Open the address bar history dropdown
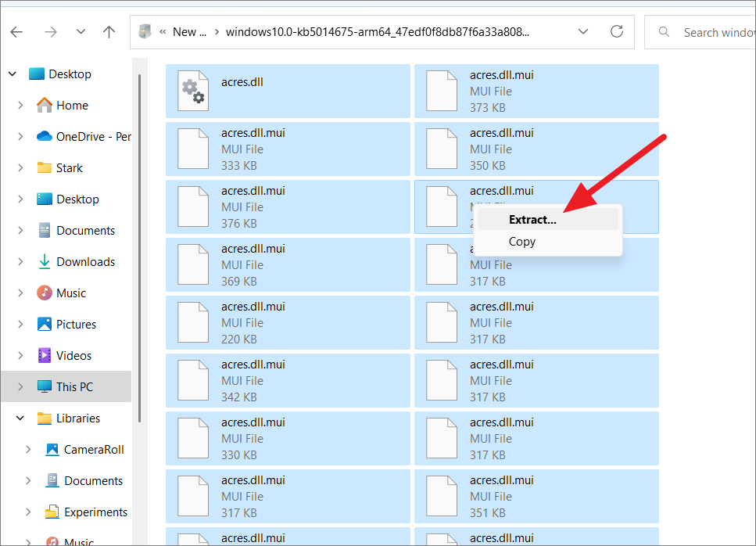This screenshot has width=756, height=546. [x=583, y=32]
